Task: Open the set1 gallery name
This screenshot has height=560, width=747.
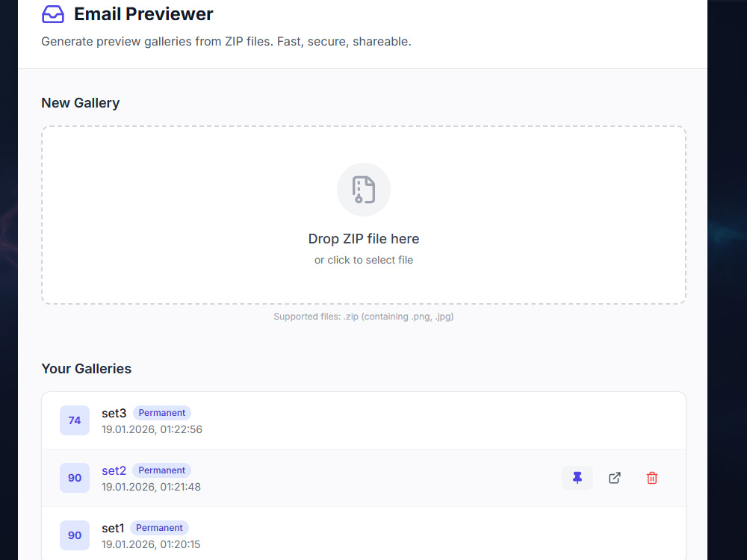Action: pyautogui.click(x=113, y=528)
